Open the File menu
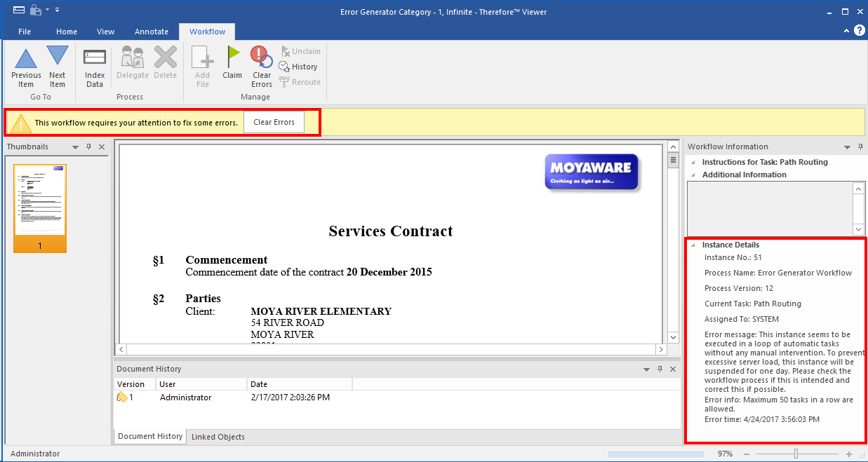This screenshot has width=868, height=462. [x=25, y=32]
